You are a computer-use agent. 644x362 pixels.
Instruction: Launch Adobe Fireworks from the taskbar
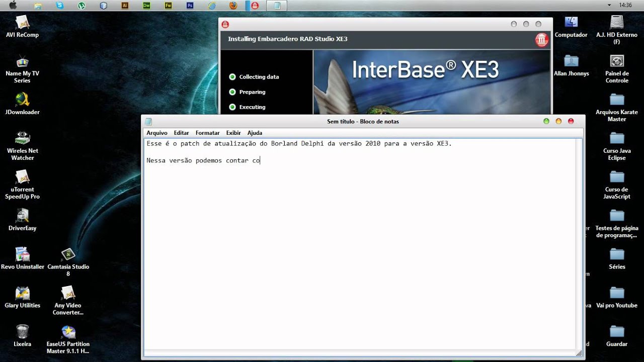(168, 6)
